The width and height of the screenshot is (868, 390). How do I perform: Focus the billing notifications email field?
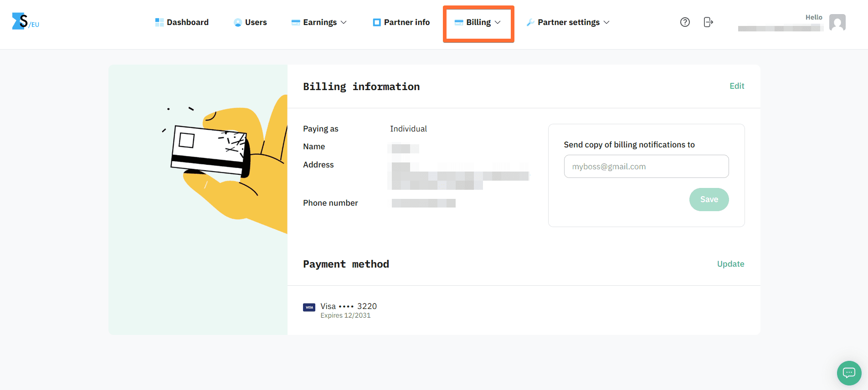[646, 167]
